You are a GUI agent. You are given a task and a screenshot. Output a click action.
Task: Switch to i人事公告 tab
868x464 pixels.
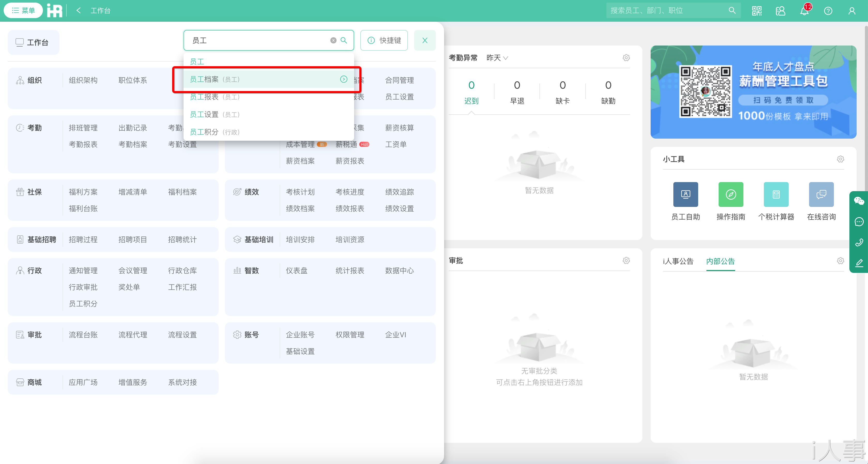click(x=678, y=261)
